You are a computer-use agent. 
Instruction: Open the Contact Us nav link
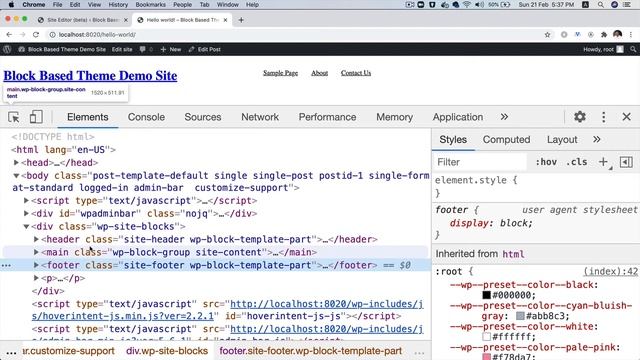pyautogui.click(x=356, y=73)
